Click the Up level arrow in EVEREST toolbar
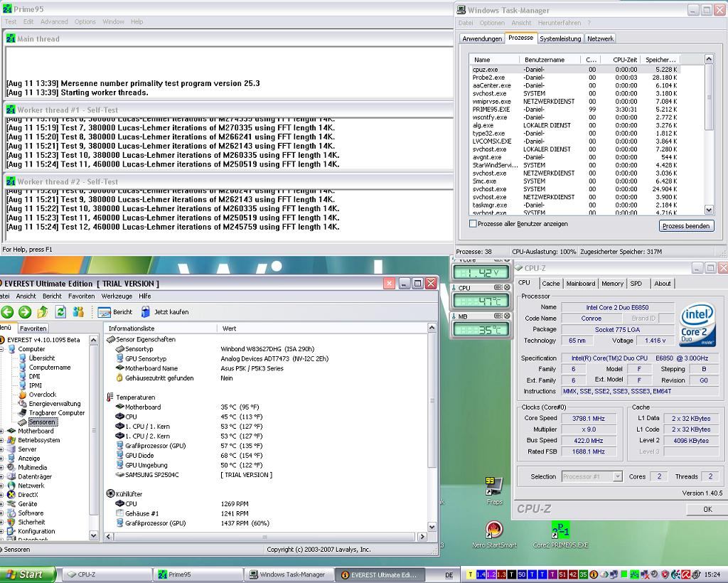This screenshot has height=583, width=728. click(x=43, y=312)
